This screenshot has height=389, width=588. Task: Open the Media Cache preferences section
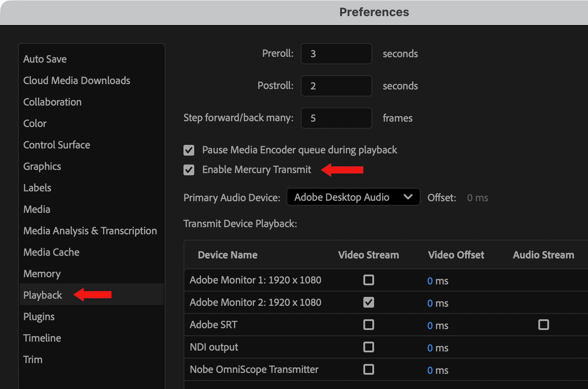click(51, 252)
